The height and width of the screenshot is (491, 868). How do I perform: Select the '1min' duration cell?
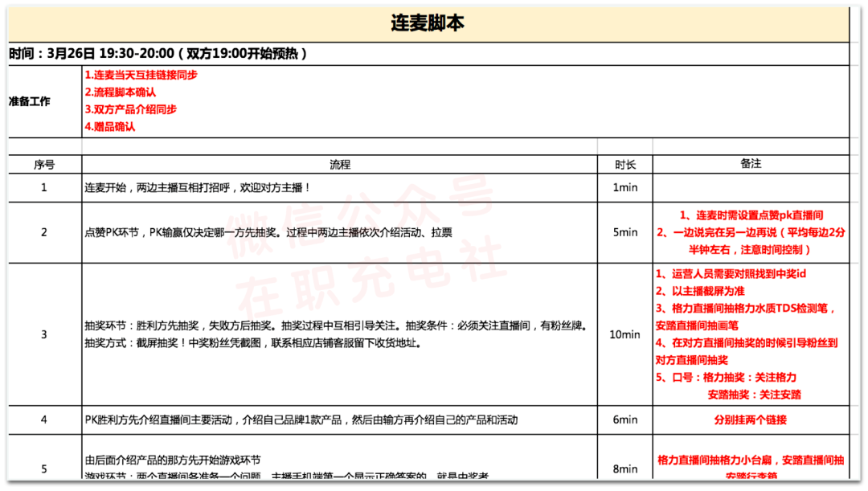pyautogui.click(x=625, y=188)
